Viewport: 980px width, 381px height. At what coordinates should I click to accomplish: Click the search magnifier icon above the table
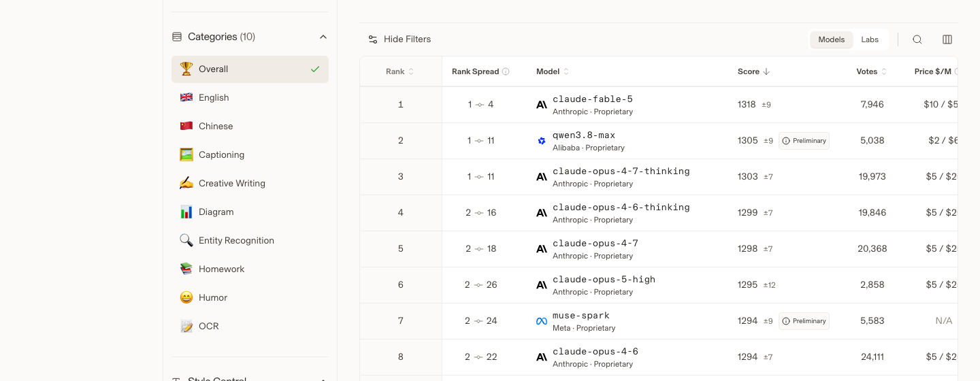(x=917, y=39)
